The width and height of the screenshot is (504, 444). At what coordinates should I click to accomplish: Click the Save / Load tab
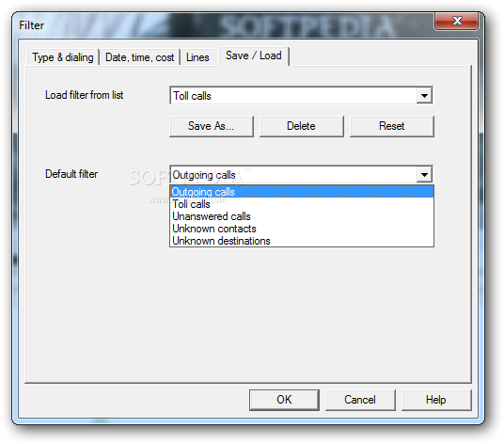coord(254,55)
